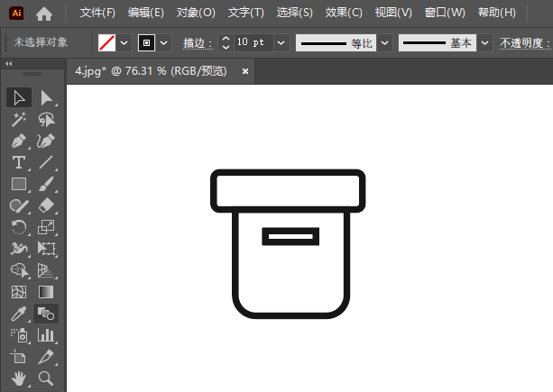Screen dimensions: 553x392
Task: Open the 描边 stroke panel link
Action: (198, 43)
